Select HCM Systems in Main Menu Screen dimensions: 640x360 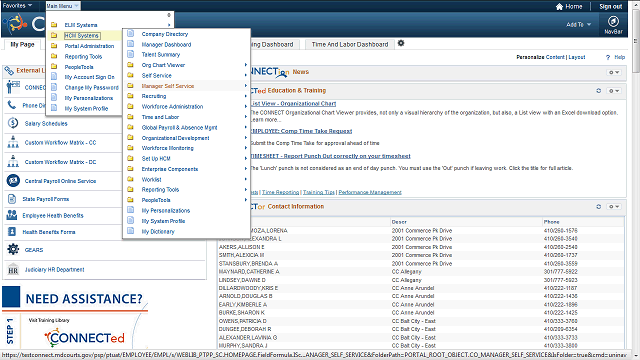click(x=82, y=36)
